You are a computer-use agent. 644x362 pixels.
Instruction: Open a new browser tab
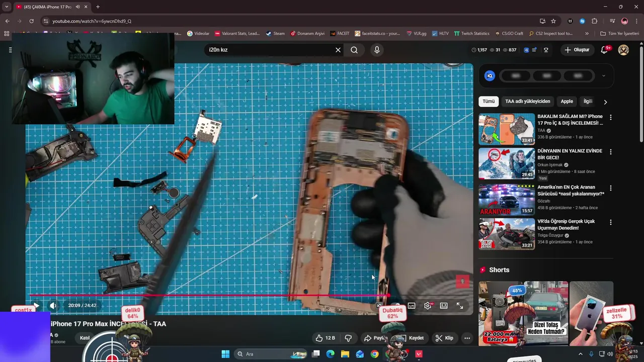click(98, 7)
